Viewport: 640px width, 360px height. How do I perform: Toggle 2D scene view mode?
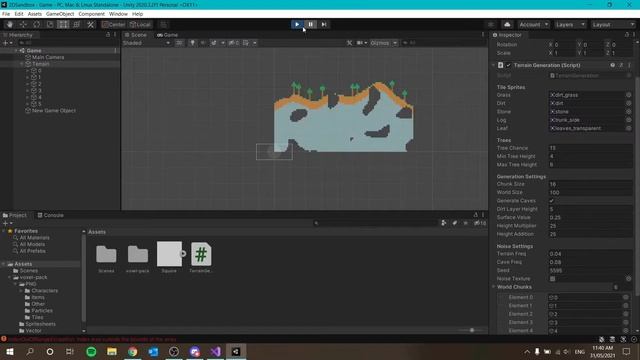tap(179, 43)
